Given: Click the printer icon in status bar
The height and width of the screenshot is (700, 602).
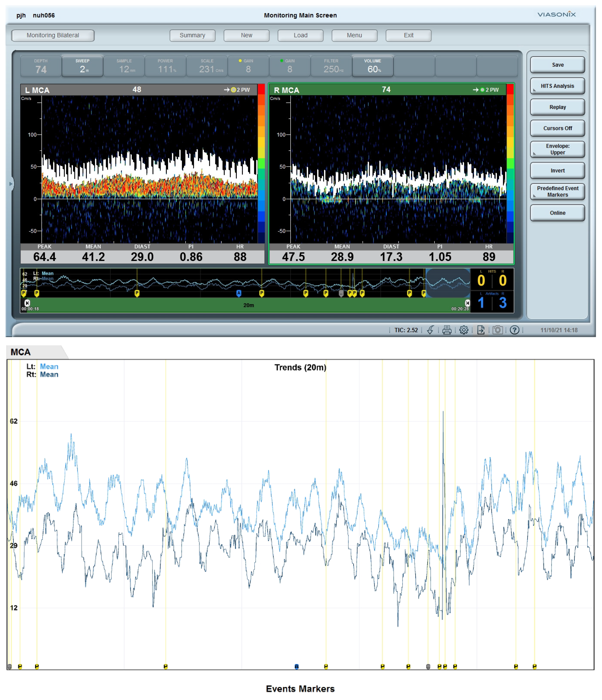Looking at the screenshot, I should (x=447, y=330).
